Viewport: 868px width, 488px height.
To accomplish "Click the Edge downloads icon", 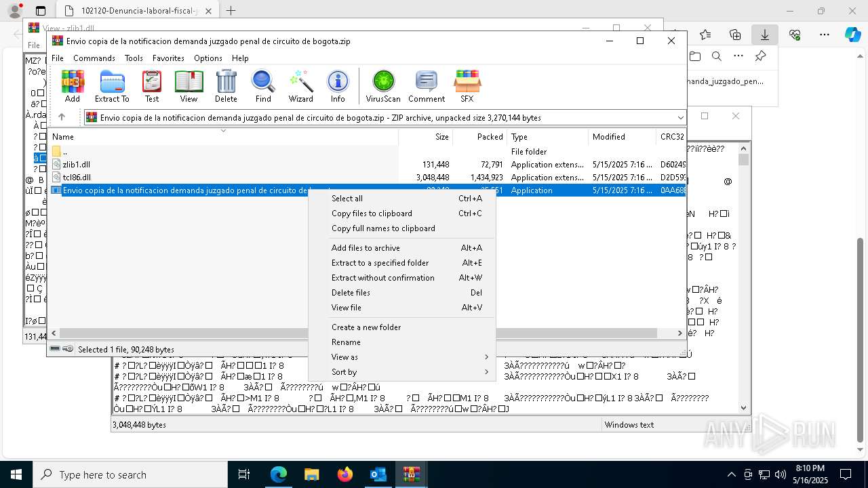I will pyautogui.click(x=764, y=35).
